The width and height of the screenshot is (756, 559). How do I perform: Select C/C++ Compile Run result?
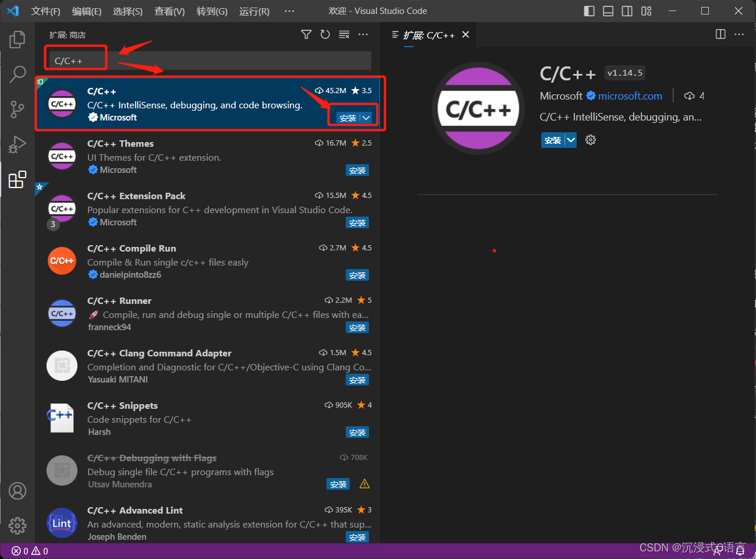click(207, 261)
